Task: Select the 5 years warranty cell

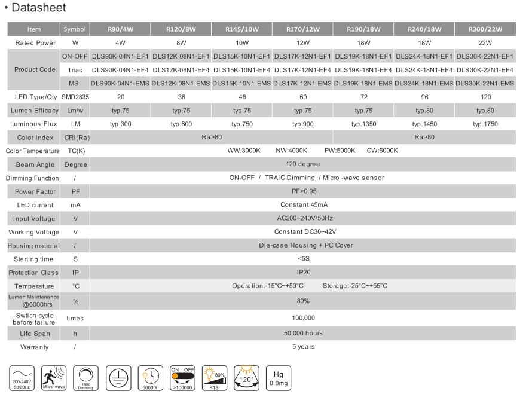Action: click(x=302, y=347)
